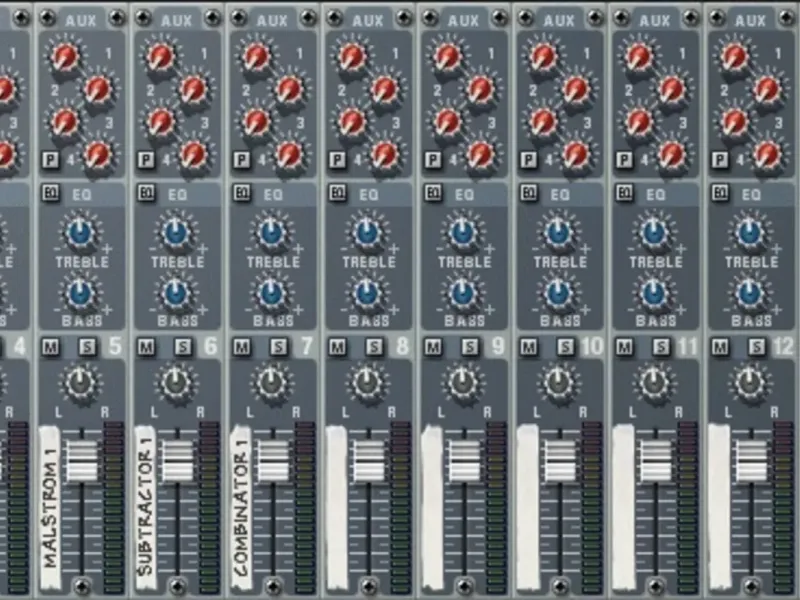Click Aux send 4 knob on channel 12
This screenshot has width=800, height=600.
point(768,155)
